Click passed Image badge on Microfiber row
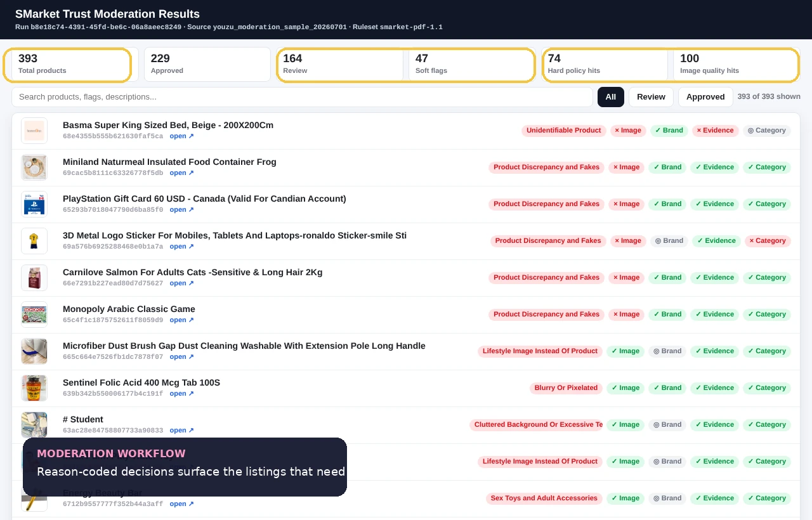The width and height of the screenshot is (812, 520). 625,351
